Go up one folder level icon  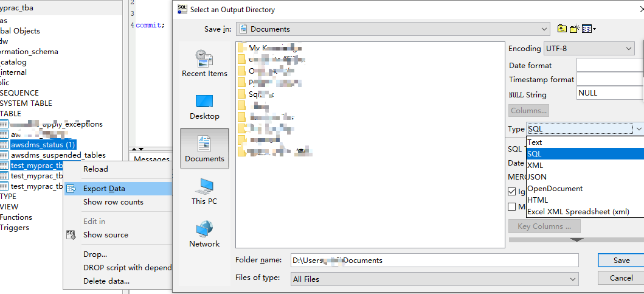tap(562, 29)
